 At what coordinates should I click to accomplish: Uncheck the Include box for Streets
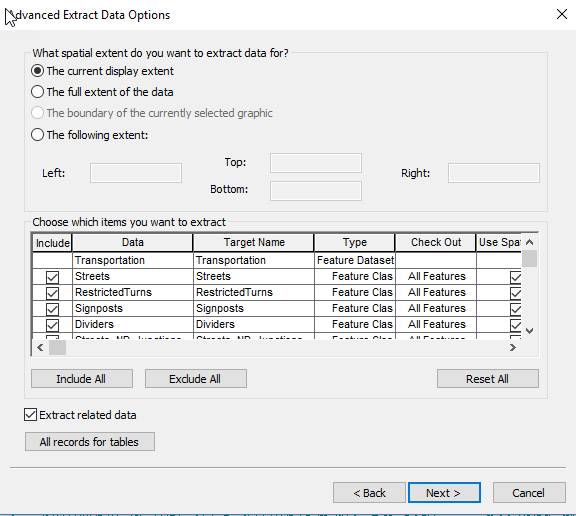pyautogui.click(x=52, y=277)
